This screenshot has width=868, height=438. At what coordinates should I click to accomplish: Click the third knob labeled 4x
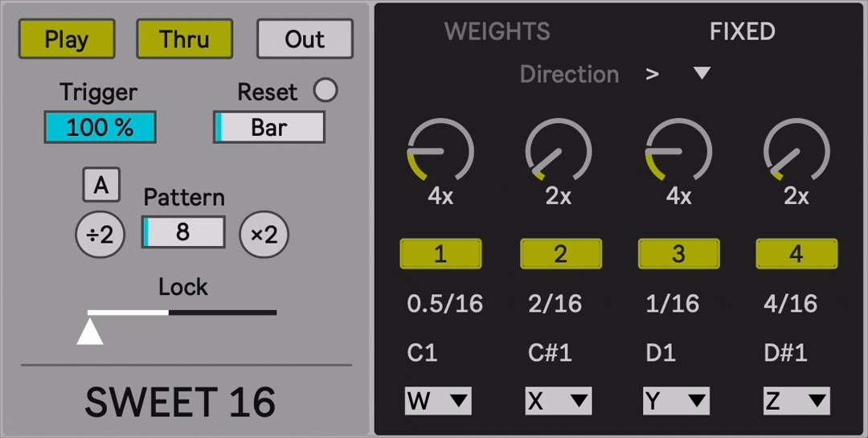678,152
